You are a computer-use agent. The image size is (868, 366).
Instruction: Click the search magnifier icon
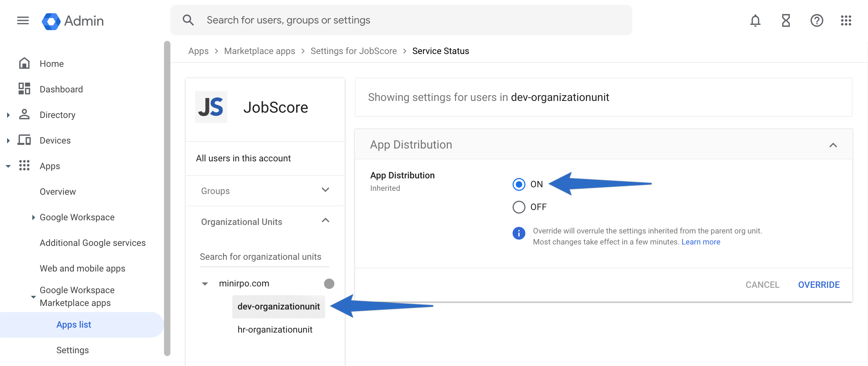[188, 20]
